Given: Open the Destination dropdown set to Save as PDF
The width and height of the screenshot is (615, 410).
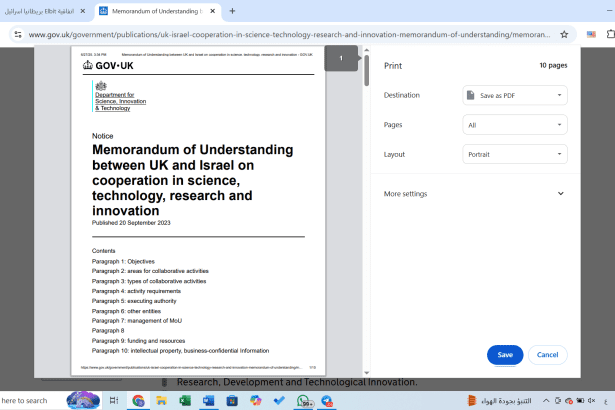Looking at the screenshot, I should (515, 95).
